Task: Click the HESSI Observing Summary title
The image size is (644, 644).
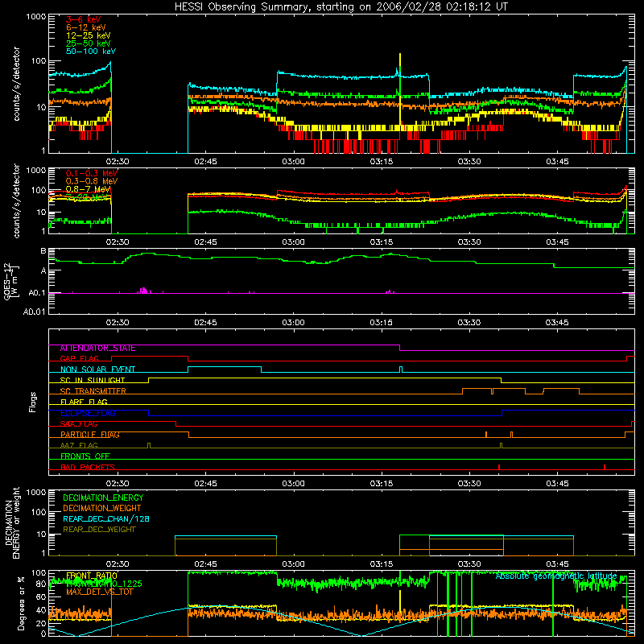Action: [x=341, y=7]
